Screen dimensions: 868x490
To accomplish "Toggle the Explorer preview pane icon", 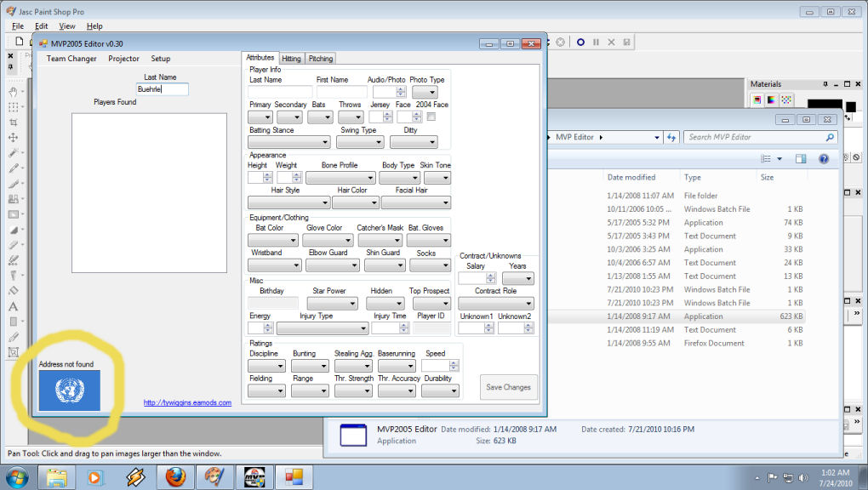I will pyautogui.click(x=801, y=159).
